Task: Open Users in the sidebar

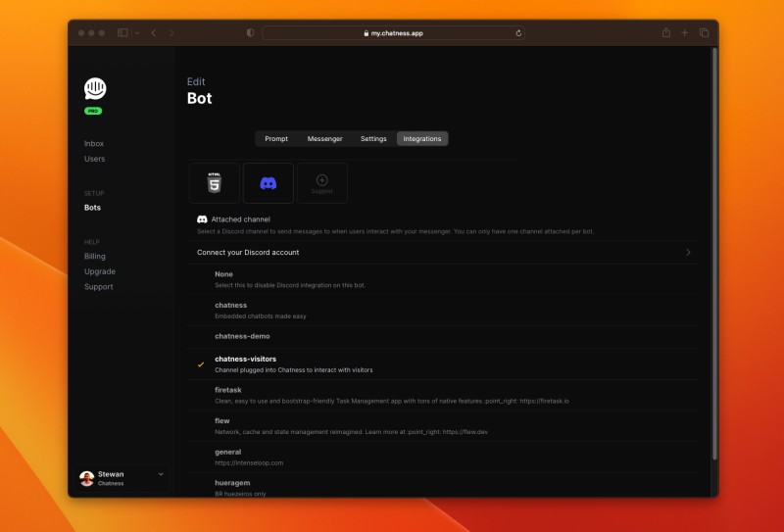Action: click(94, 159)
